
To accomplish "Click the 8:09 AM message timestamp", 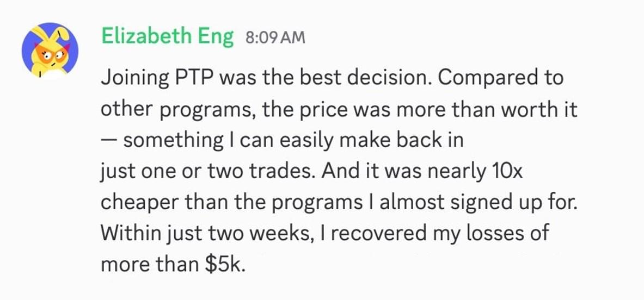I will click(275, 37).
